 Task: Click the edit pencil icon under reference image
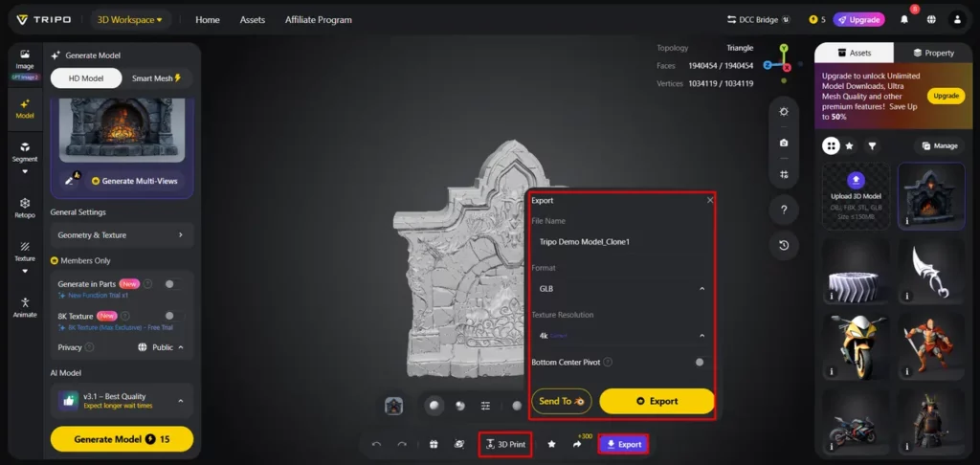click(x=70, y=181)
